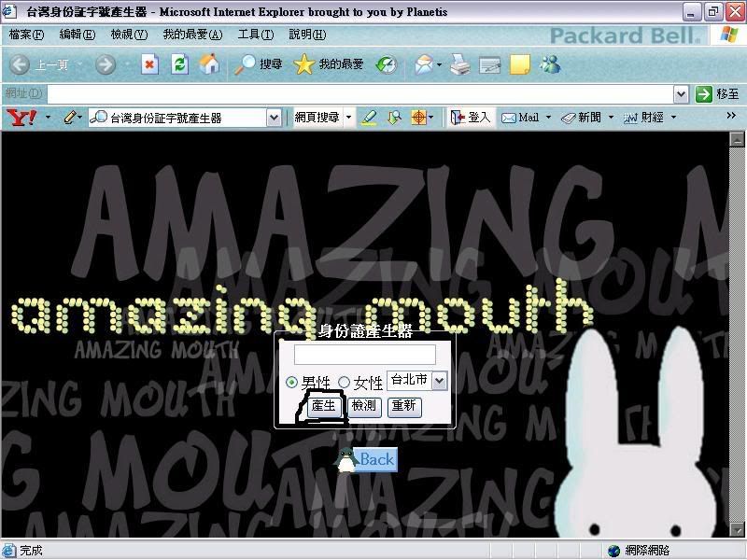Select the 女性 (female) radio button
This screenshot has width=747, height=560.
(344, 383)
